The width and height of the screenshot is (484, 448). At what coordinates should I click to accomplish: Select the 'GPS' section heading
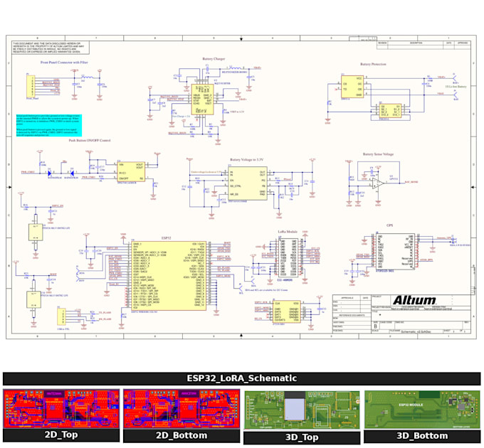click(389, 225)
